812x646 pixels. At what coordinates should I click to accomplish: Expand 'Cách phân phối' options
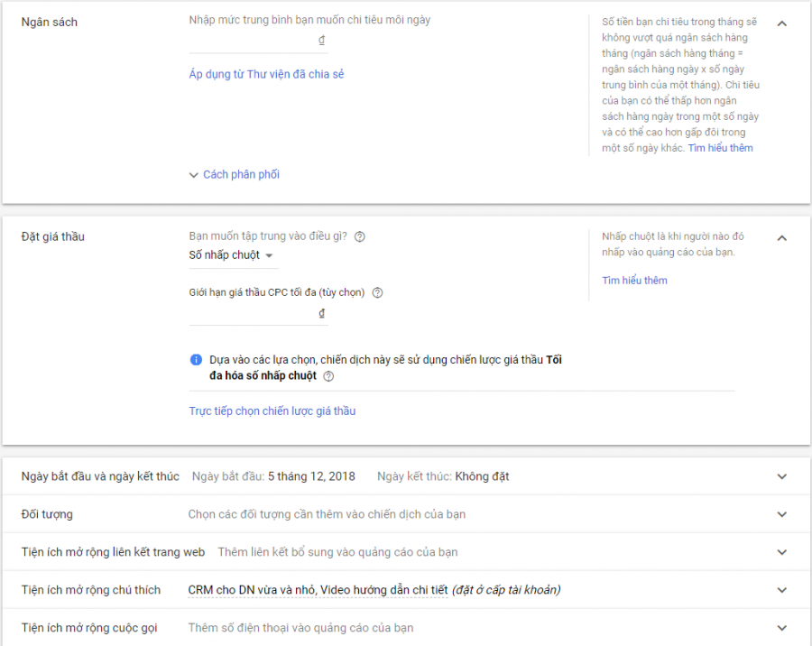(x=234, y=175)
